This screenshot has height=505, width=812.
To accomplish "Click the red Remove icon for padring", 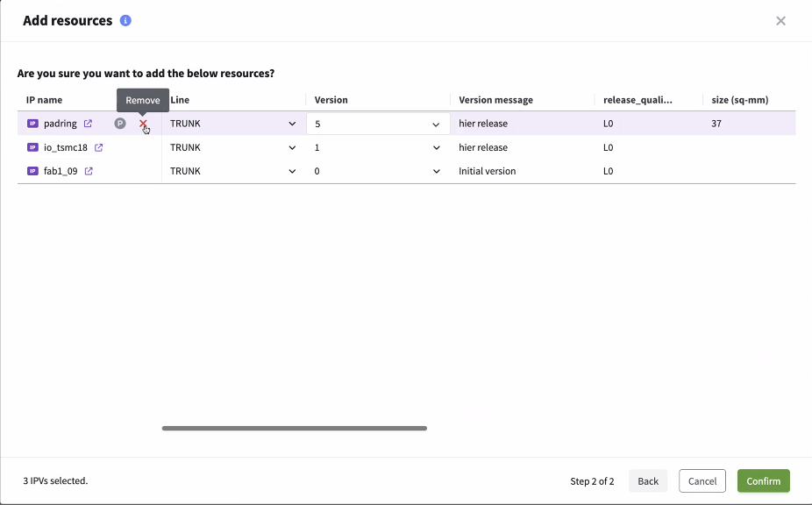I will click(143, 124).
